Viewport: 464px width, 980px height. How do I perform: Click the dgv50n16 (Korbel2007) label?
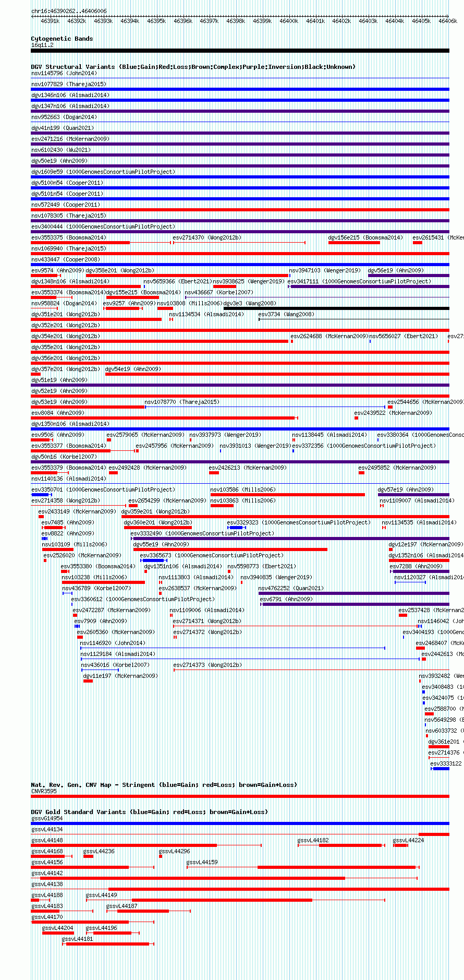point(64,457)
